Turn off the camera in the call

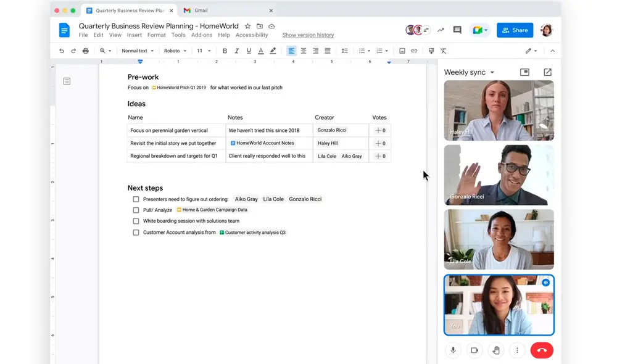coord(474,350)
